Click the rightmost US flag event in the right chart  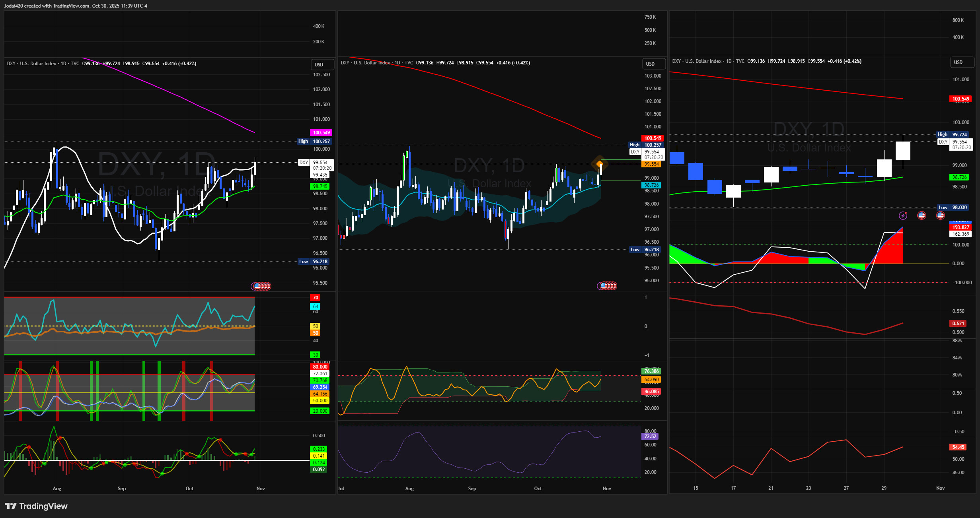click(x=941, y=215)
